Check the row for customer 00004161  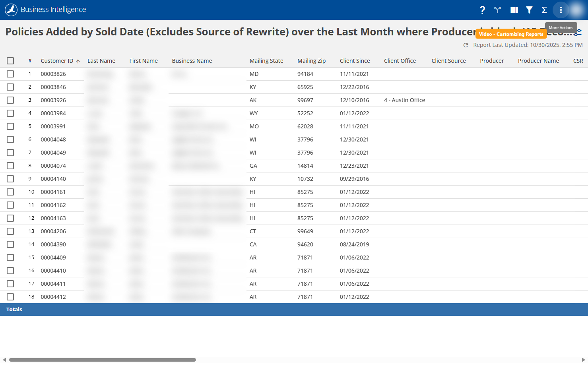10,192
